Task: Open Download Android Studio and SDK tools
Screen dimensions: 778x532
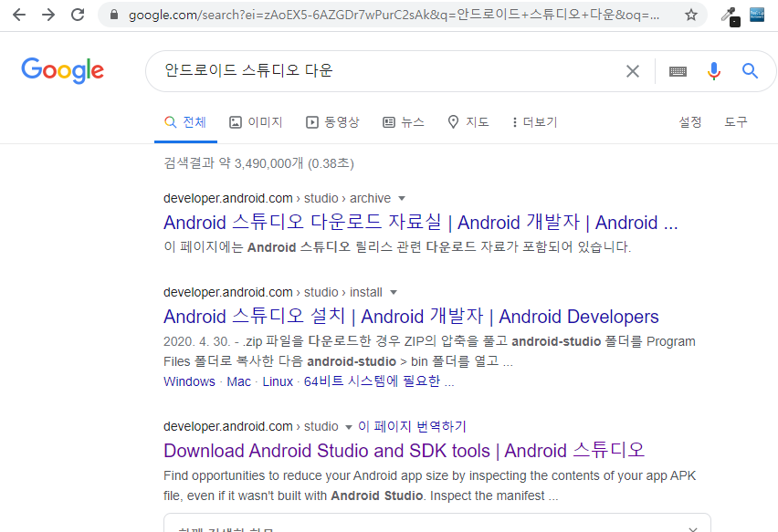Action: tap(404, 451)
